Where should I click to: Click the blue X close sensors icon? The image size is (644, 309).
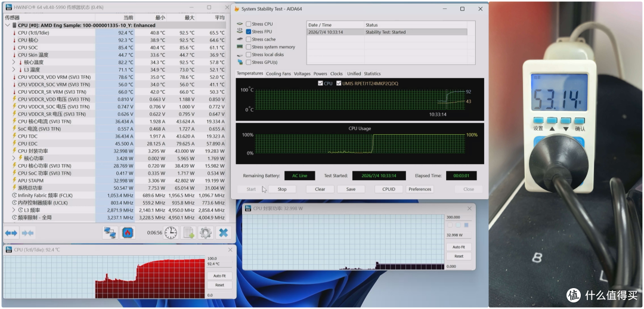point(223,233)
